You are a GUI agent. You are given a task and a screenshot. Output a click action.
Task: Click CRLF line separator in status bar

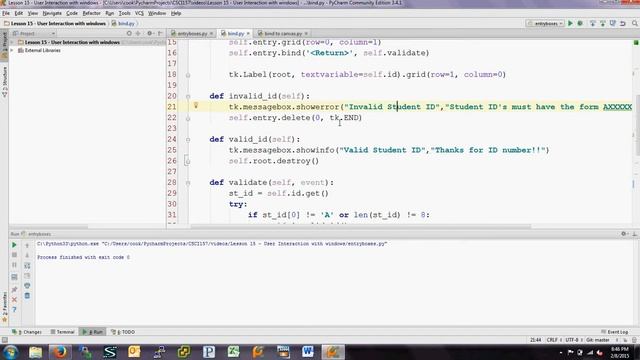click(552, 340)
